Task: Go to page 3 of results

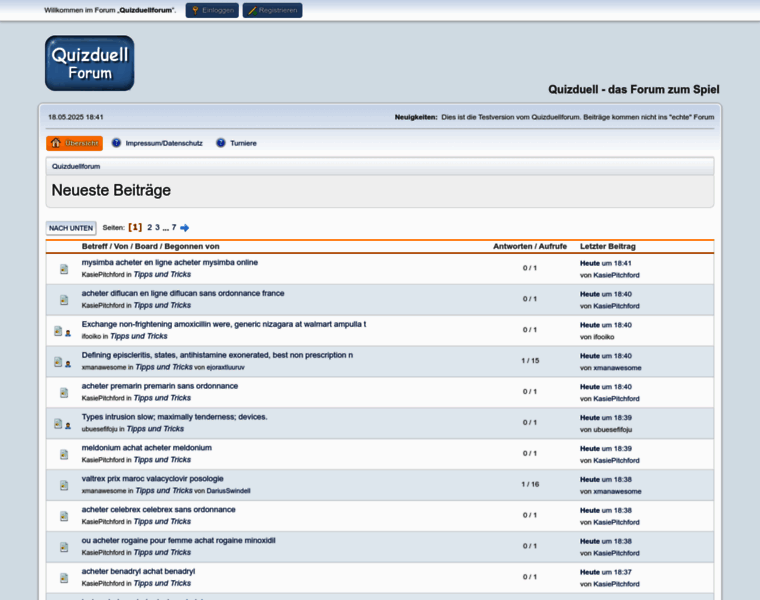Action: [x=157, y=227]
